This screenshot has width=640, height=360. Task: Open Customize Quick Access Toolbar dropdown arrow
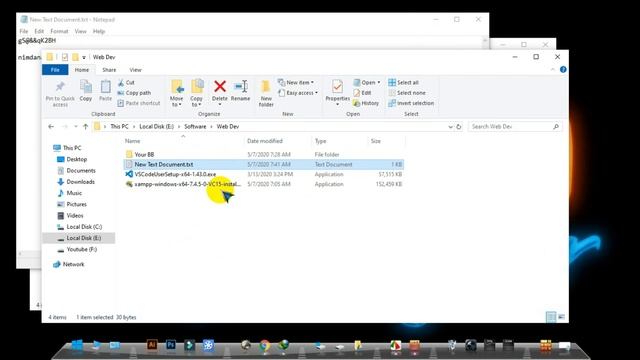click(84, 57)
